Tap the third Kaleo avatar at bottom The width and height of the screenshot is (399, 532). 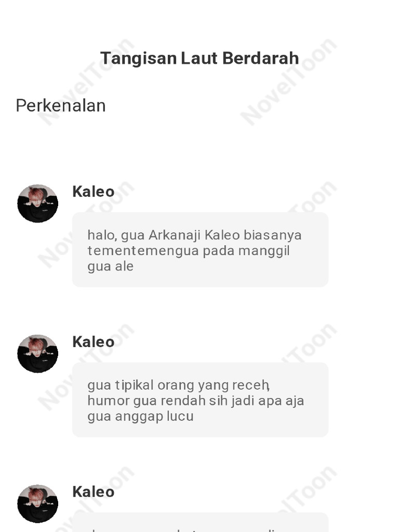pyautogui.click(x=37, y=503)
